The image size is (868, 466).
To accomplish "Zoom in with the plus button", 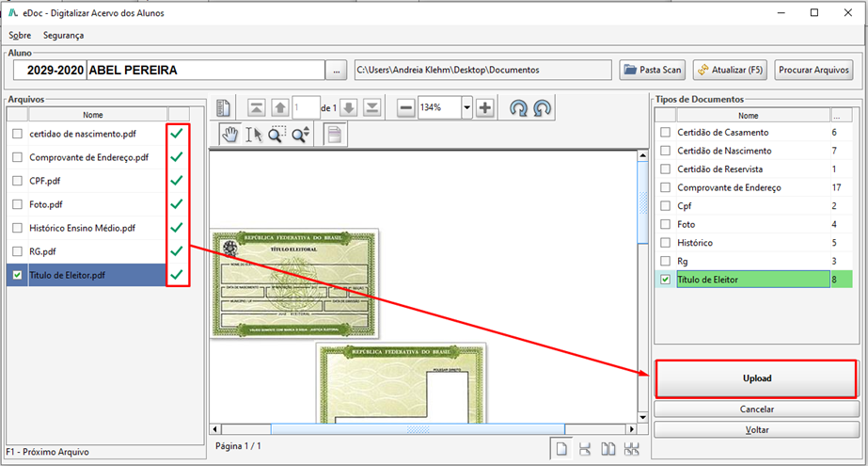I will [x=485, y=107].
